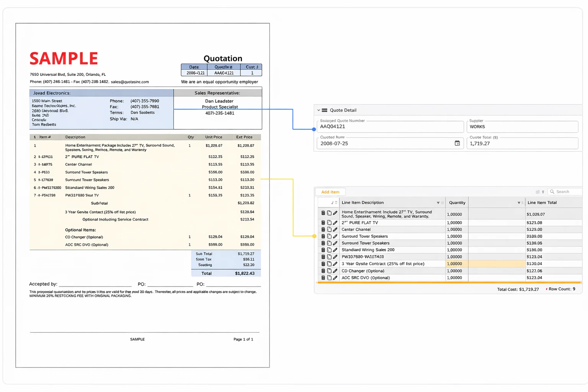Screen dimensions: 588x392
Task: Collapse the Quote Detail section chevron
Action: pos(318,110)
